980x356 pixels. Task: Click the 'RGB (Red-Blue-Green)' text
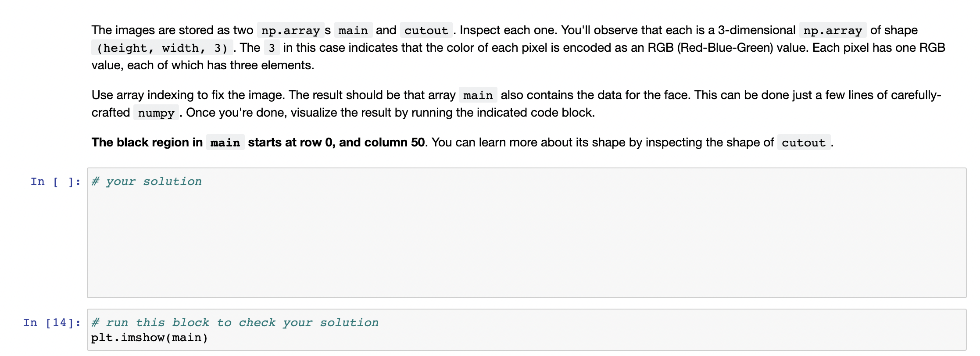point(711,48)
